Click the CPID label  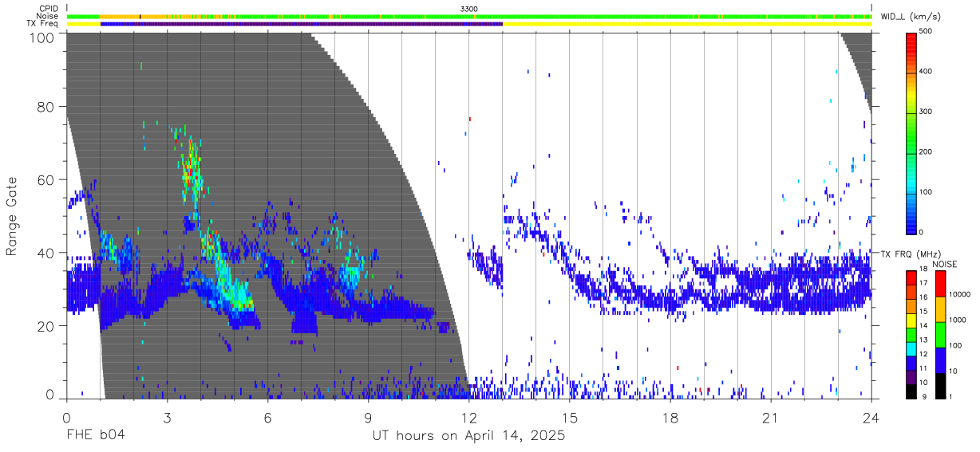[x=48, y=8]
